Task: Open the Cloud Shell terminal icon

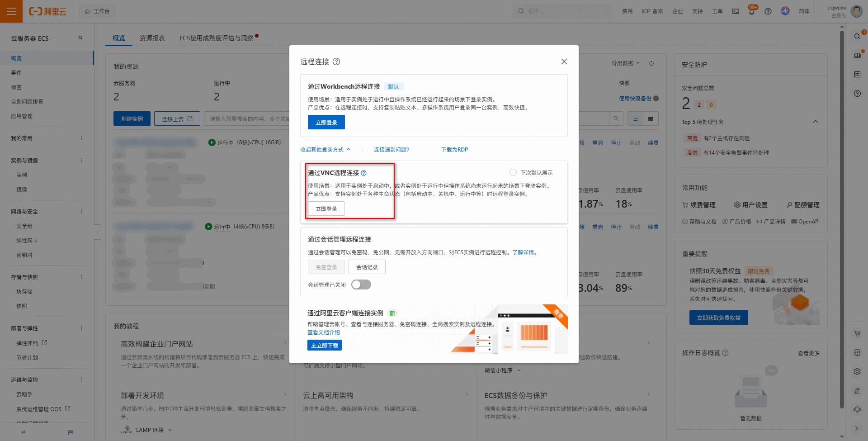Action: pos(736,11)
